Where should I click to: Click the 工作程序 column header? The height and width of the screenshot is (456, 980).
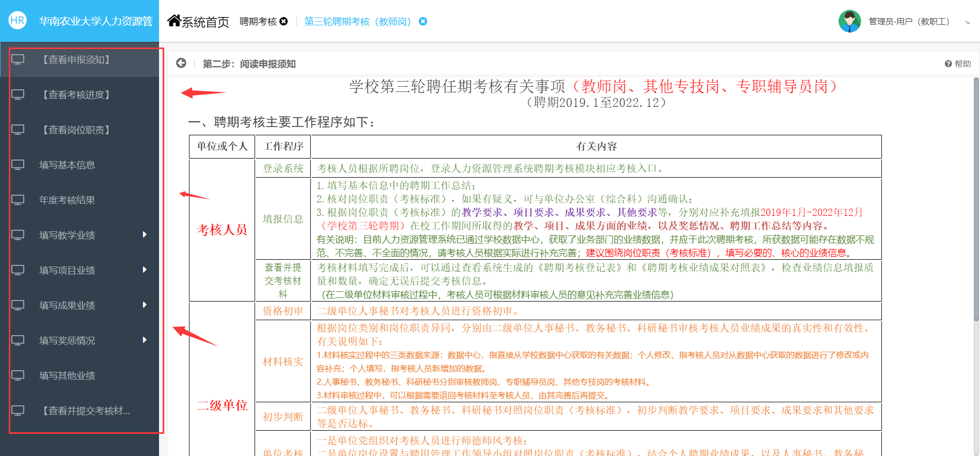pyautogui.click(x=283, y=147)
